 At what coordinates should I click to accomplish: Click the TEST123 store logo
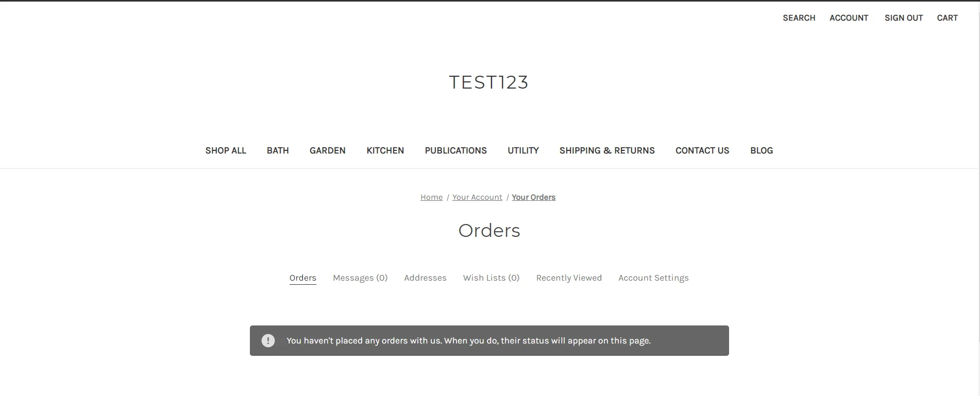pyautogui.click(x=488, y=82)
